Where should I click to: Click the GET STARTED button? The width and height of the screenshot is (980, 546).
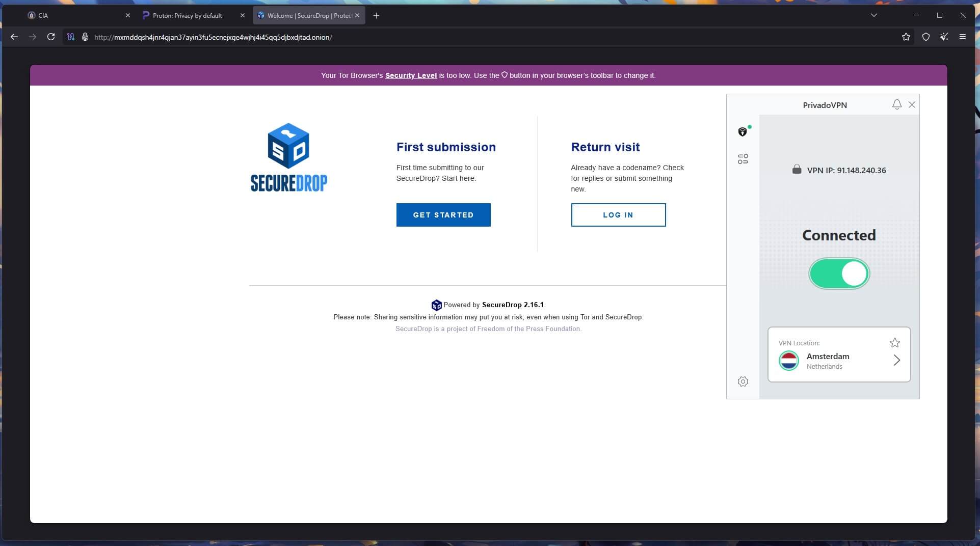(443, 215)
